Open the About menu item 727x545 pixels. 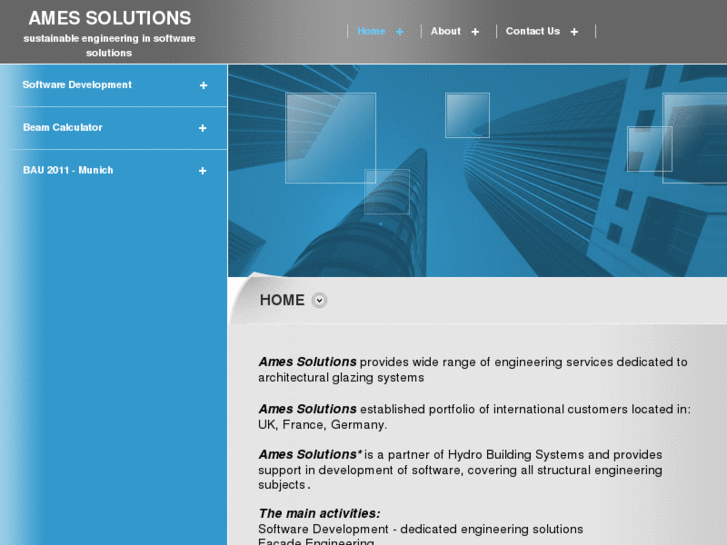[x=446, y=31]
